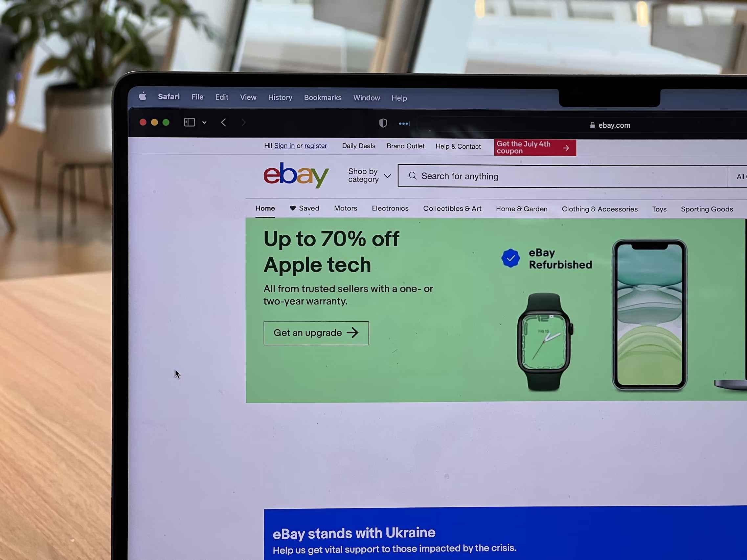Select the Electronics tab
747x560 pixels.
pos(390,209)
